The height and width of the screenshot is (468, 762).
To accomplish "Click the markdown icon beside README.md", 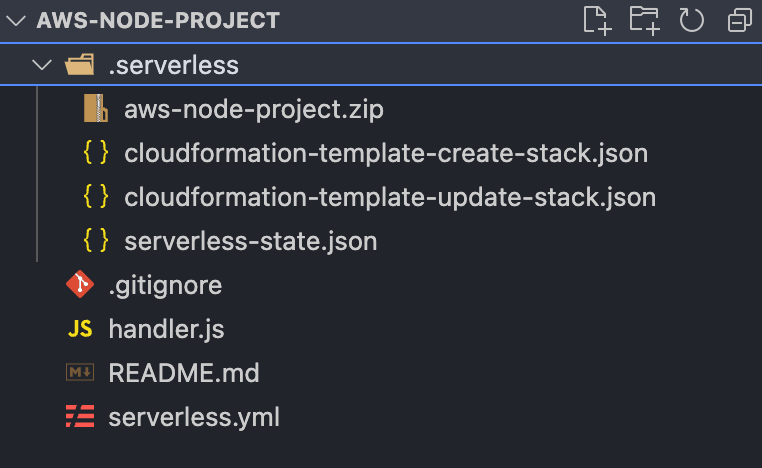I will [79, 373].
